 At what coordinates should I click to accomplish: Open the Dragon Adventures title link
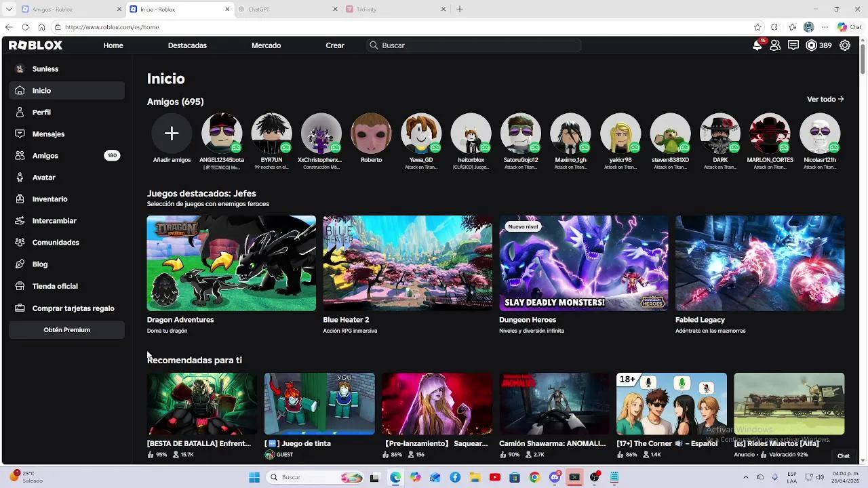point(180,320)
